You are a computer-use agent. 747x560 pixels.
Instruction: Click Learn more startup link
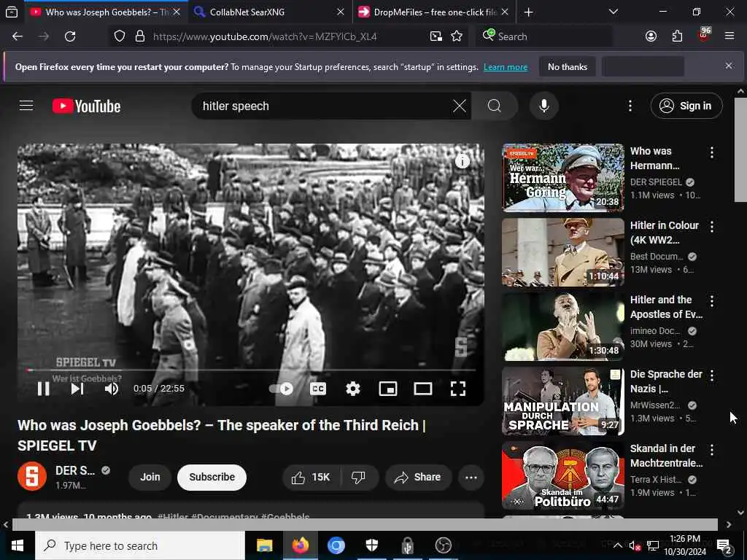(506, 67)
